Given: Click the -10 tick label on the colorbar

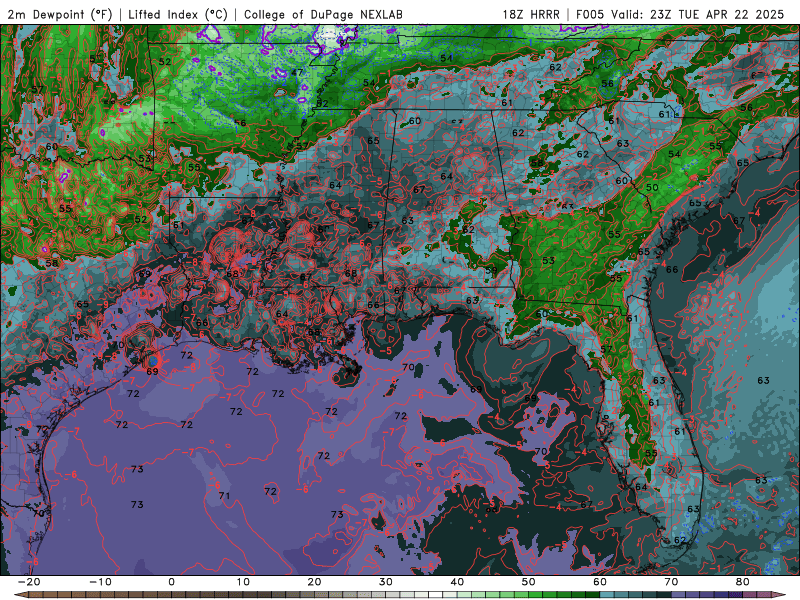Looking at the screenshot, I should [x=99, y=582].
